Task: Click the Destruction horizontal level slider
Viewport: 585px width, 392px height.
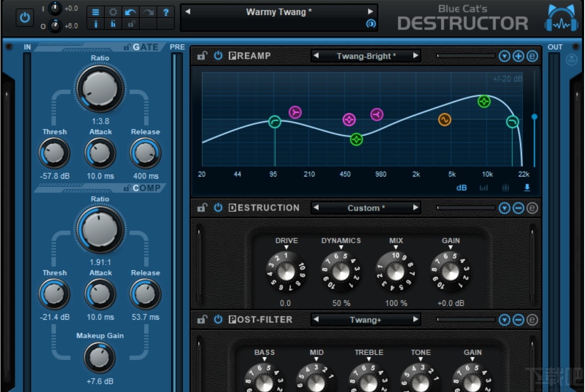Action: 466,208
